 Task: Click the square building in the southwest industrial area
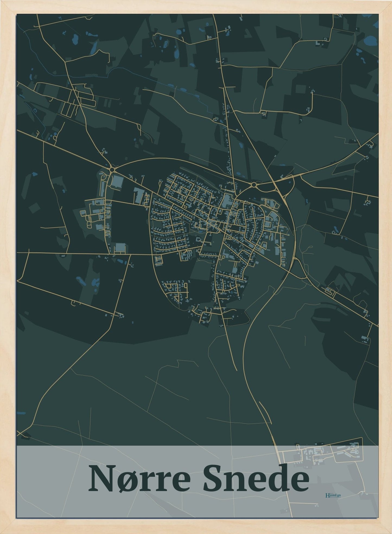click(x=120, y=247)
